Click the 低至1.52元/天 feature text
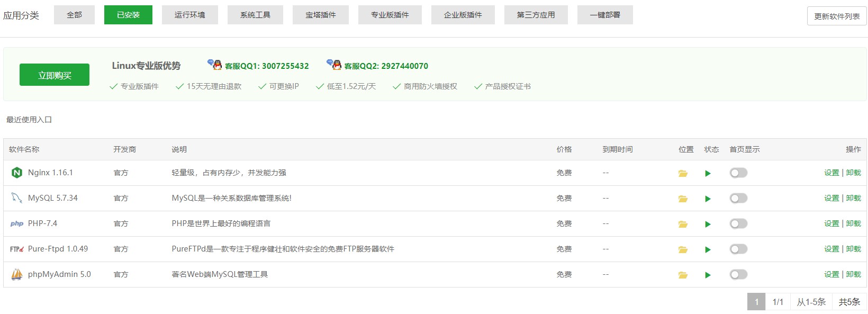The height and width of the screenshot is (314, 868). (351, 86)
